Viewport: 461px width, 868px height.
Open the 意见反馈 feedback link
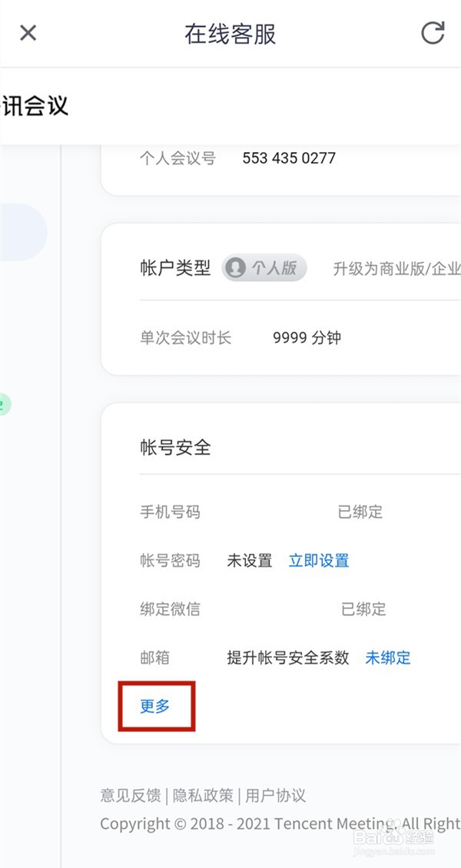[x=131, y=796]
